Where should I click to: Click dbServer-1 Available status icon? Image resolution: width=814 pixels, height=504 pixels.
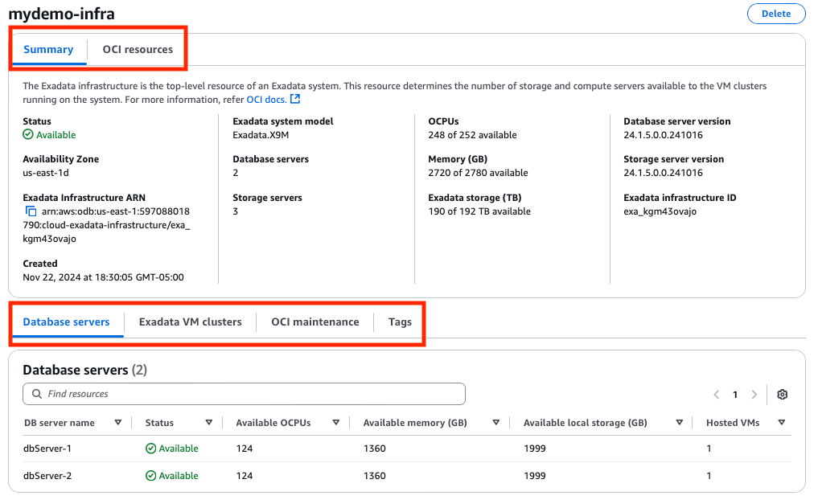(150, 449)
